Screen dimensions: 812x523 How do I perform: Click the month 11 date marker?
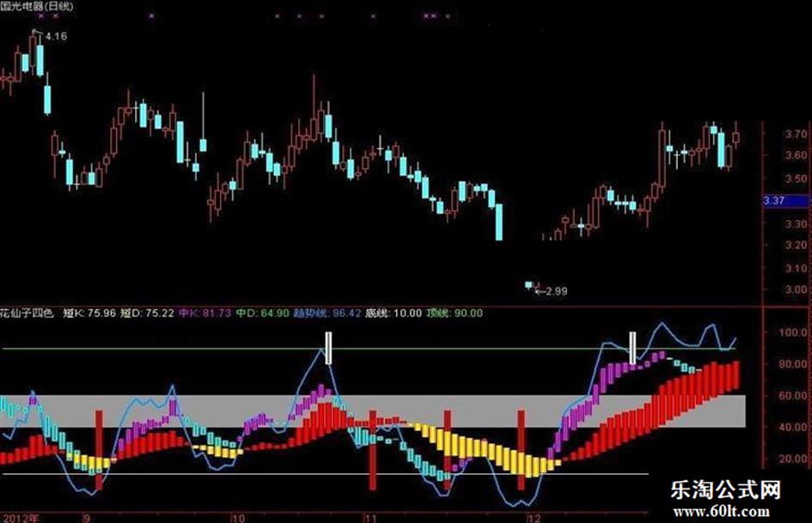371,518
